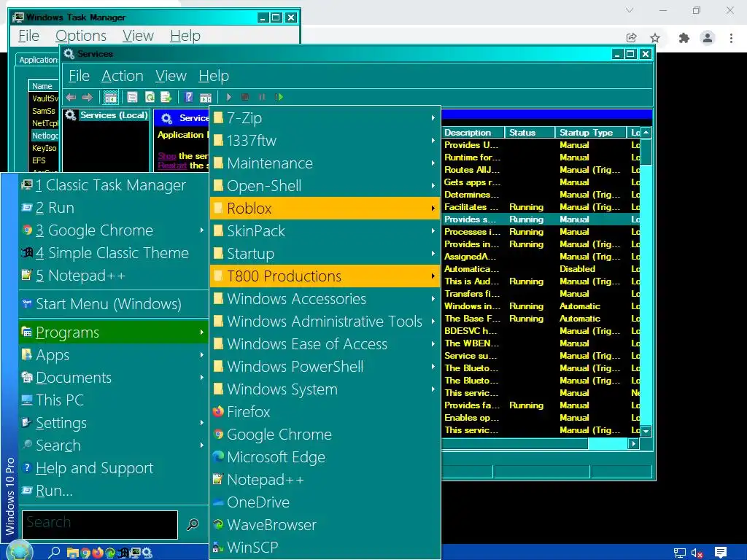Click the Start orb on the taskbar
Screen dimensions: 747x560
coord(20,551)
